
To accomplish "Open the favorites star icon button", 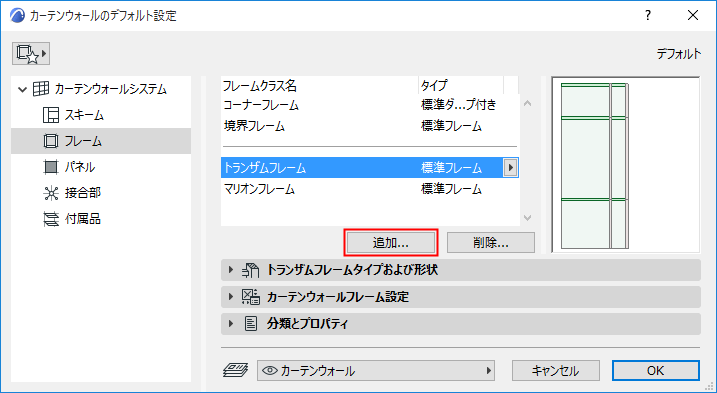I will tap(31, 54).
